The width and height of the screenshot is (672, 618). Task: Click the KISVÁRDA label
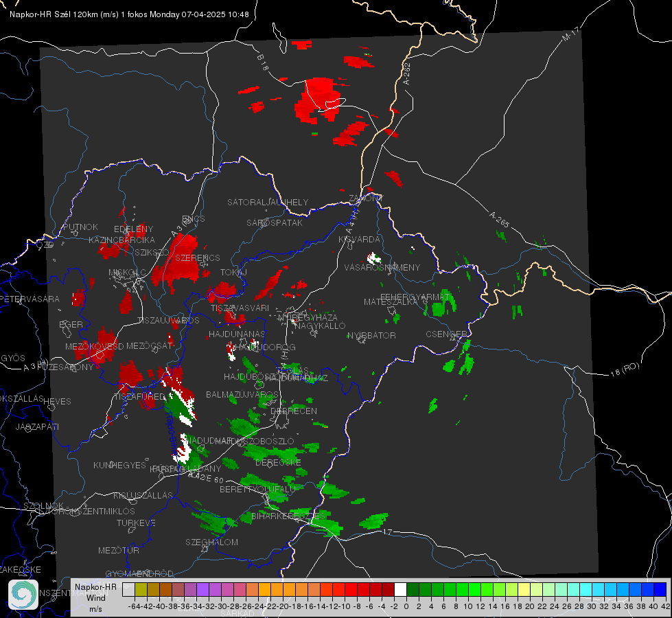360,240
